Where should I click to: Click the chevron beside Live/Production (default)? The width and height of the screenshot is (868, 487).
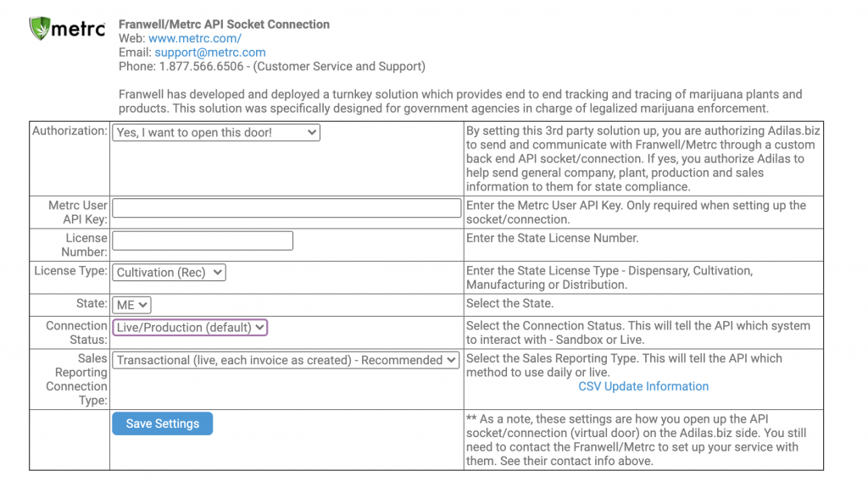pyautogui.click(x=259, y=327)
